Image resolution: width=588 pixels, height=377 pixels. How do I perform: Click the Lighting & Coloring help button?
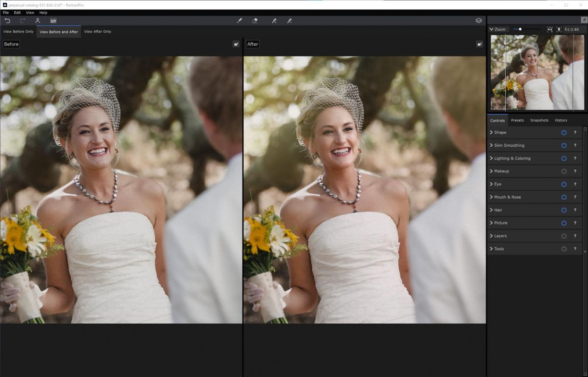[x=575, y=158]
